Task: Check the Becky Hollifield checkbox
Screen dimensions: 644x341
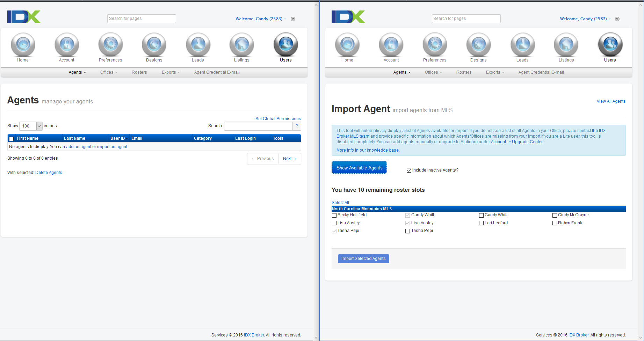Action: coord(334,215)
